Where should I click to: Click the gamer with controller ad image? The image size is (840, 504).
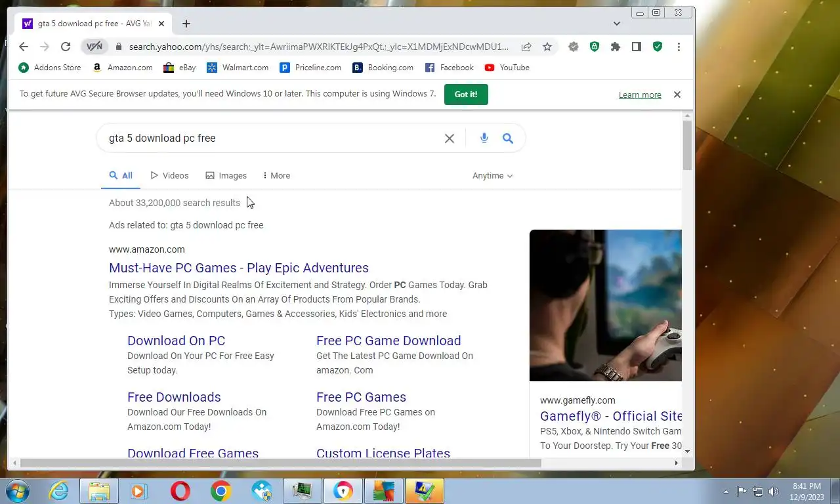[606, 305]
